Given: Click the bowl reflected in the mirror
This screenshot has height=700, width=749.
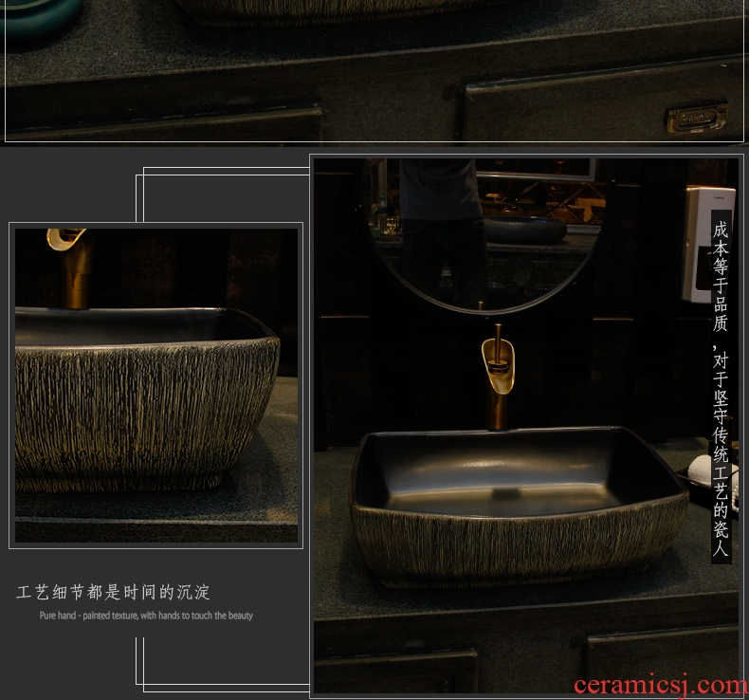Looking at the screenshot, I should pyautogui.click(x=524, y=229).
